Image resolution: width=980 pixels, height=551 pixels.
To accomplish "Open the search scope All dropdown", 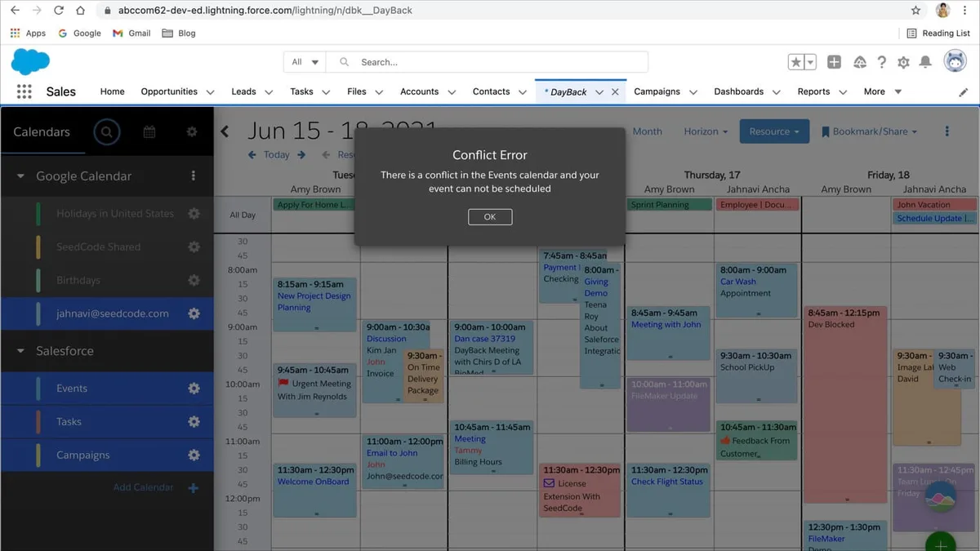I will (x=305, y=62).
